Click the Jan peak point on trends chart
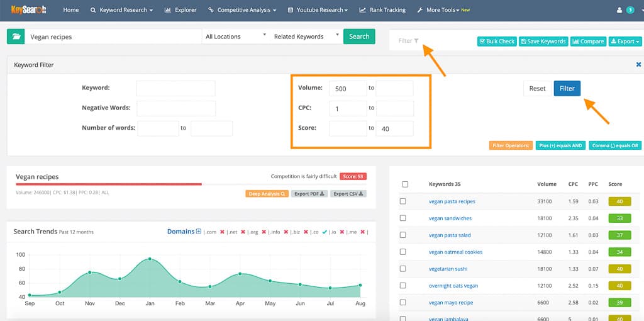 pyautogui.click(x=150, y=259)
